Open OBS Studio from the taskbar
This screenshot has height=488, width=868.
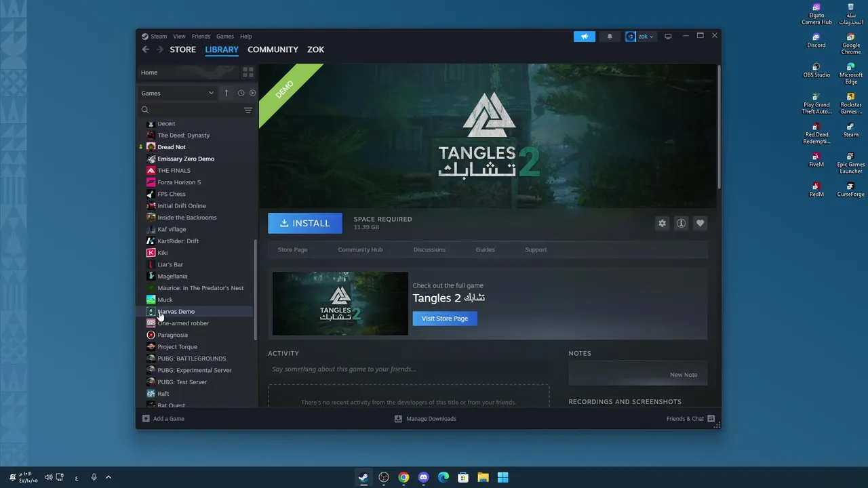[x=384, y=477]
